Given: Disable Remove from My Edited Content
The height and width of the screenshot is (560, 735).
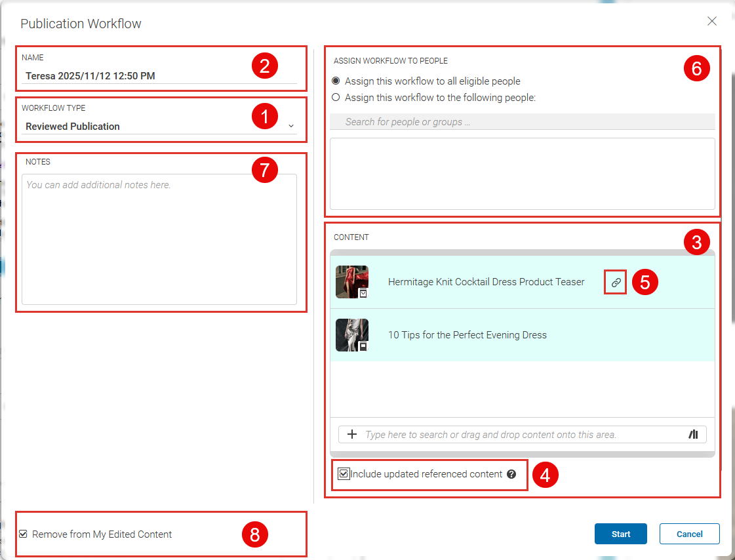Looking at the screenshot, I should (x=23, y=534).
